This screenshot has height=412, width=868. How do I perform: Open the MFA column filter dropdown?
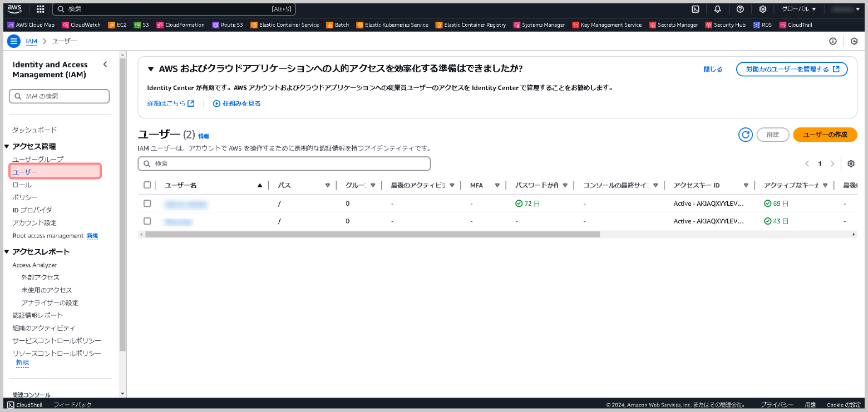[498, 185]
